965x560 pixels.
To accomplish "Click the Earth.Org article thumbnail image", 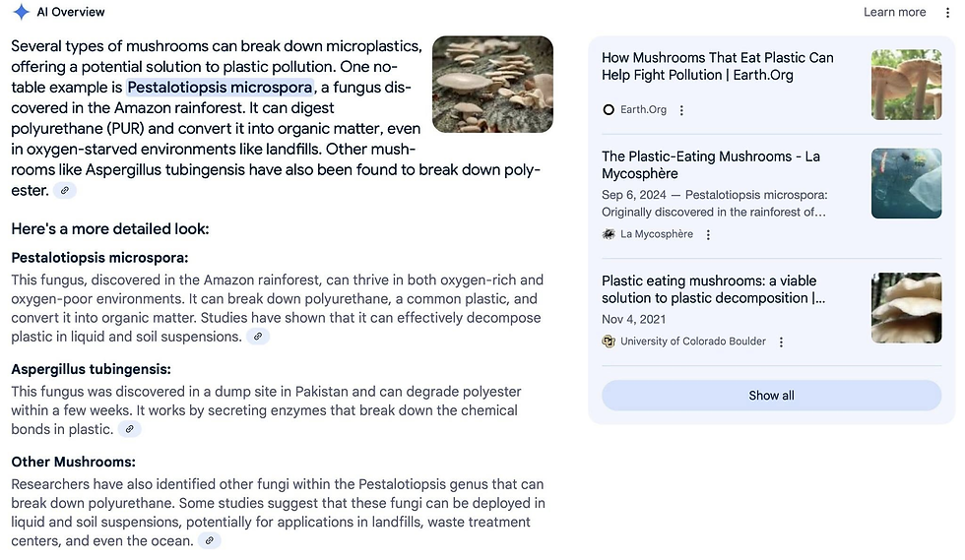I will 906,85.
